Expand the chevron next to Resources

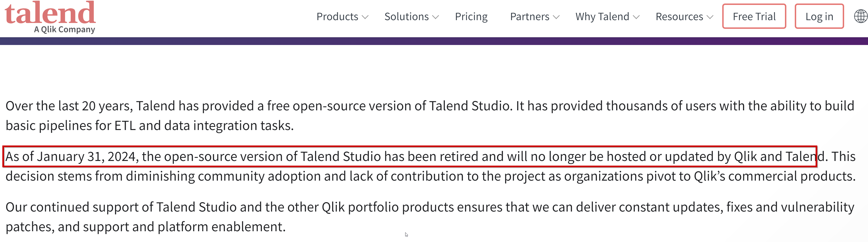click(x=710, y=17)
